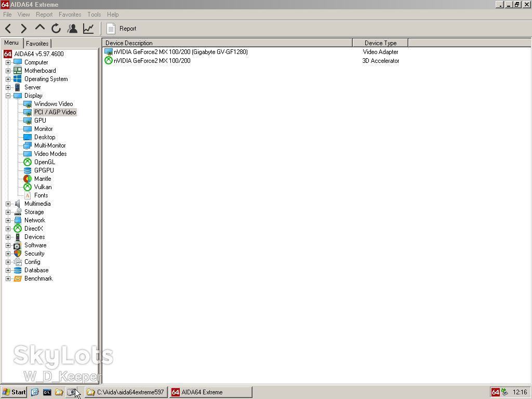Click the Windows Start button
The width and height of the screenshot is (532, 399).
(x=14, y=392)
